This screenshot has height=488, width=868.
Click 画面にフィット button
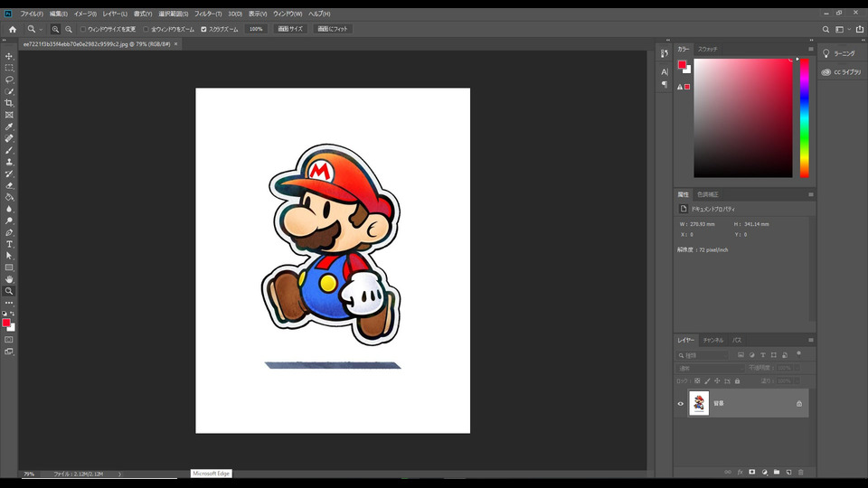click(x=333, y=29)
